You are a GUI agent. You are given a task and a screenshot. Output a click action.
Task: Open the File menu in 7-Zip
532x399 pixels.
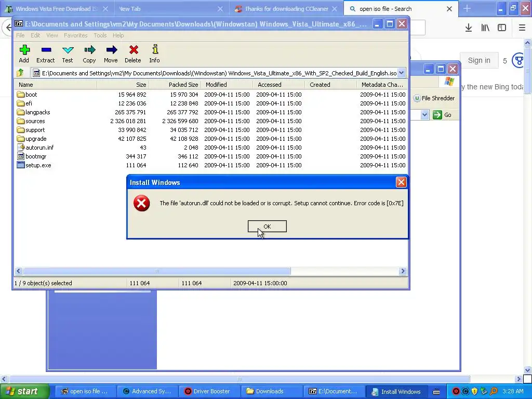tap(20, 35)
